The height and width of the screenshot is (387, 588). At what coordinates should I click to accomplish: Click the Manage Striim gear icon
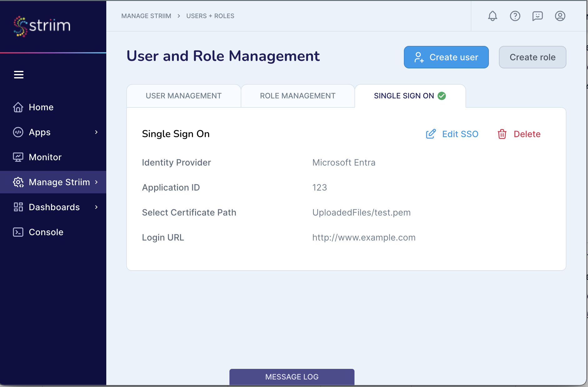pyautogui.click(x=18, y=182)
